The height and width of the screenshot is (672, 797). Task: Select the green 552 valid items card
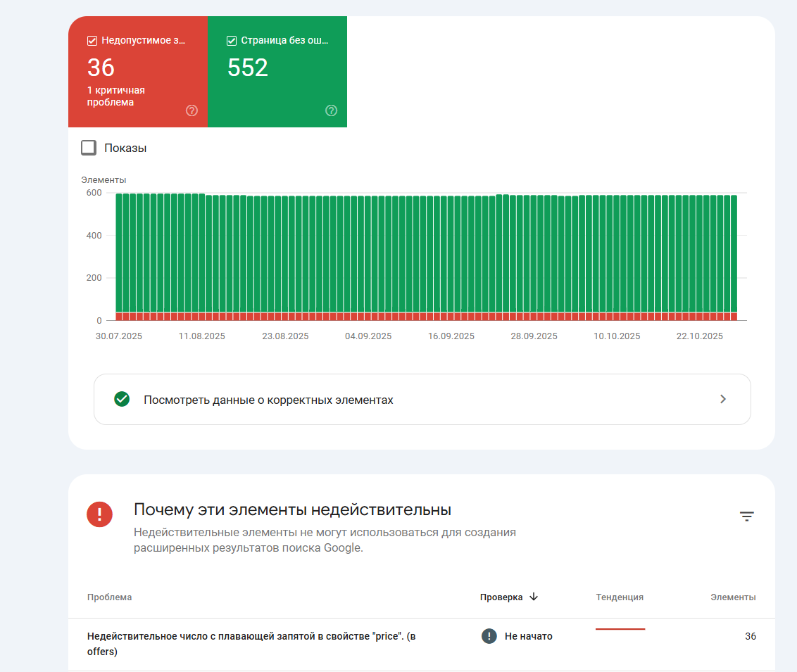pos(277,72)
